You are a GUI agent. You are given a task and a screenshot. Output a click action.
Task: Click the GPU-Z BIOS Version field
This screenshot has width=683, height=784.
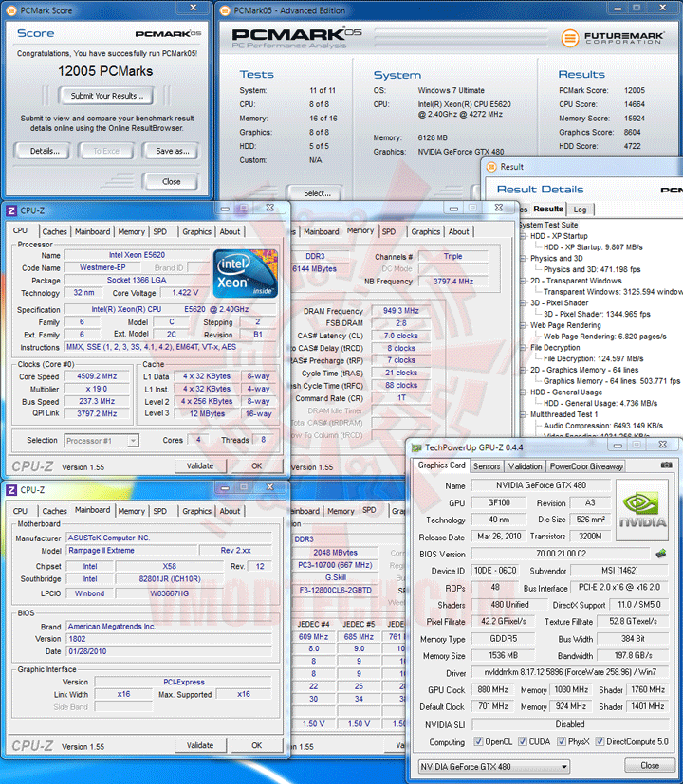tap(561, 554)
